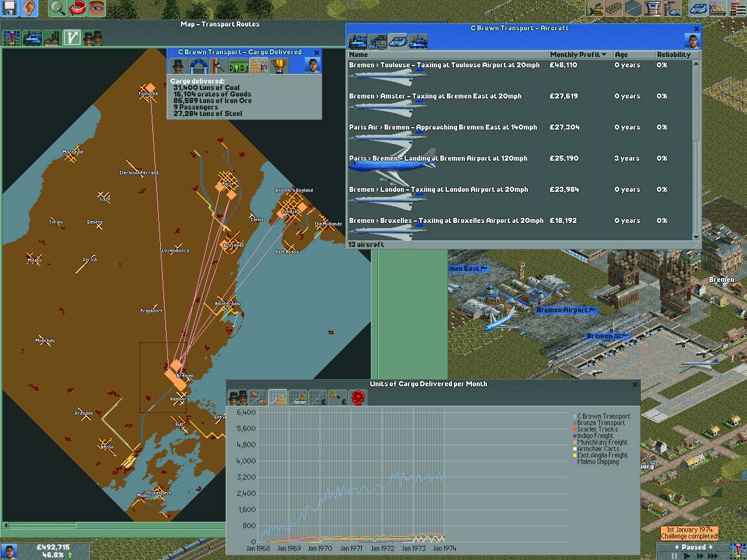Switch Map window to overall view tab
The height and width of the screenshot is (560, 747).
(x=12, y=38)
